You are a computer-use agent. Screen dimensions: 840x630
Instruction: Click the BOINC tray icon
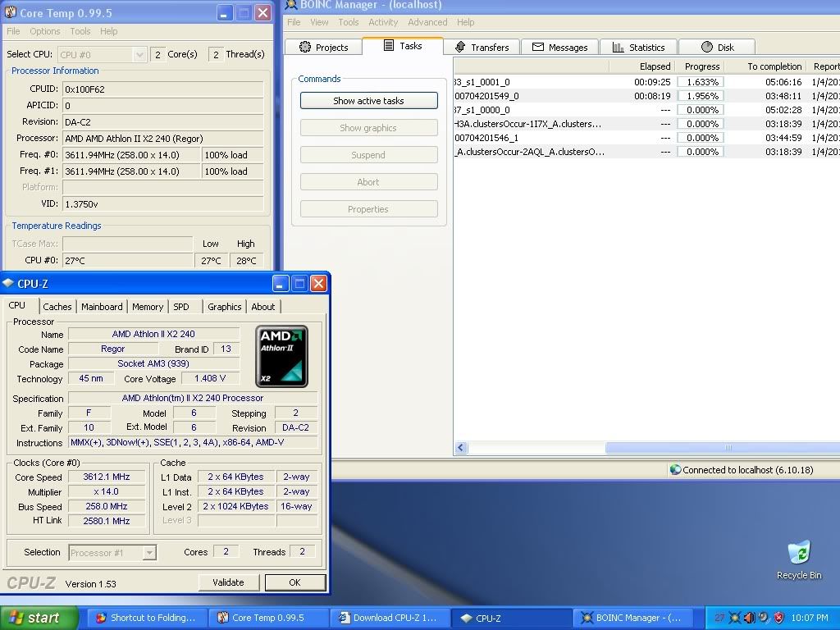click(734, 618)
